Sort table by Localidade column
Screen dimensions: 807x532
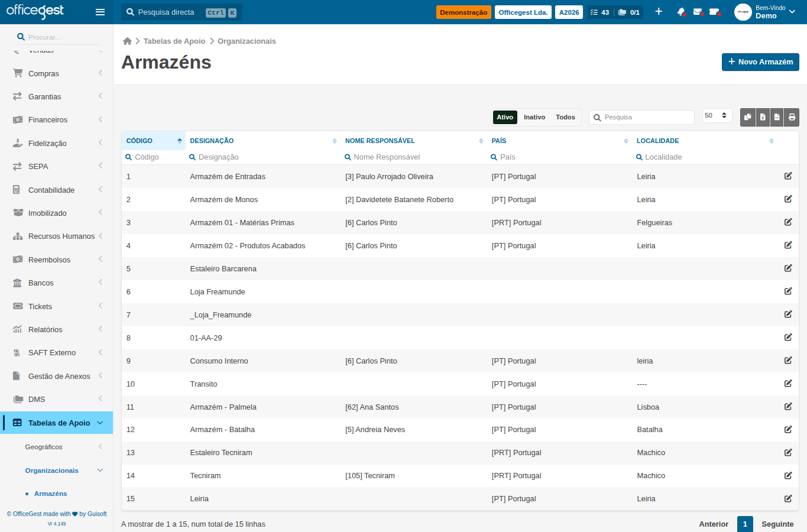pos(705,141)
